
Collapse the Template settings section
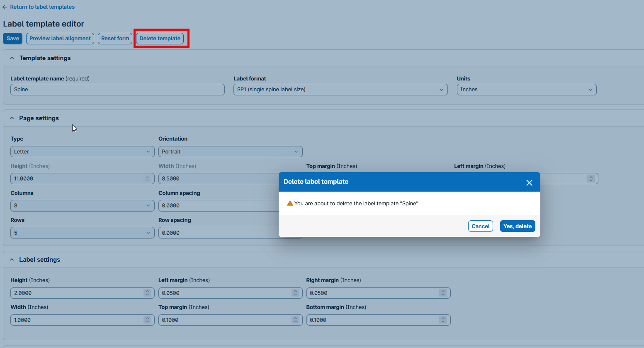pyautogui.click(x=12, y=58)
